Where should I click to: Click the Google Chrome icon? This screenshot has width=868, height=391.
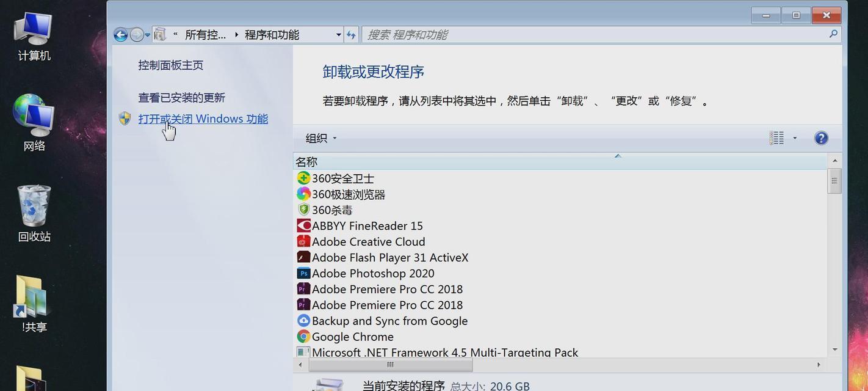pyautogui.click(x=303, y=337)
